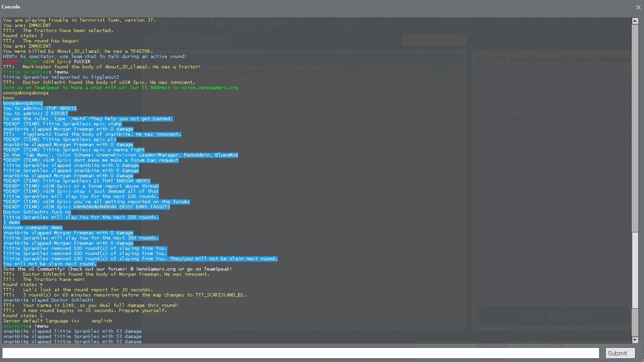This screenshot has width=644, height=362.
Task: Click 'okay i just demoed all of that' line
Action: point(81,191)
